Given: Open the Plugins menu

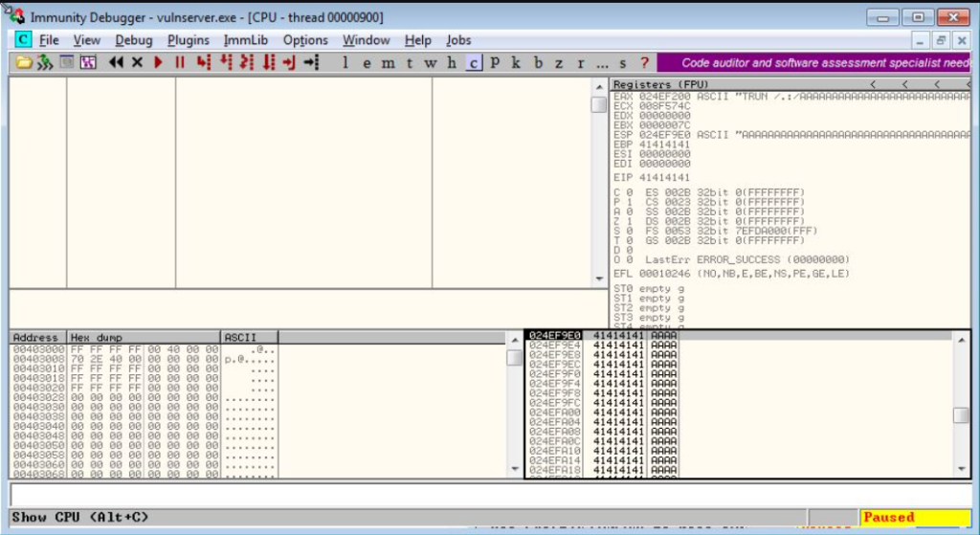Looking at the screenshot, I should [188, 40].
